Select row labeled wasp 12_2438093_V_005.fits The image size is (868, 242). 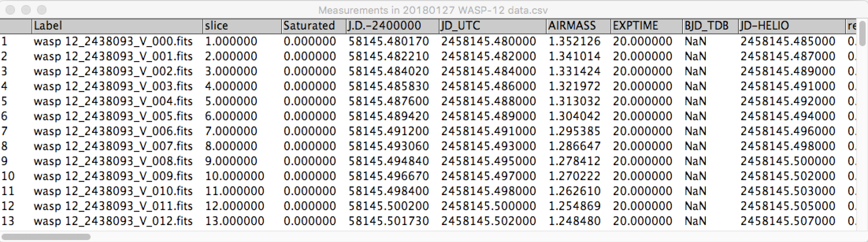click(x=113, y=116)
